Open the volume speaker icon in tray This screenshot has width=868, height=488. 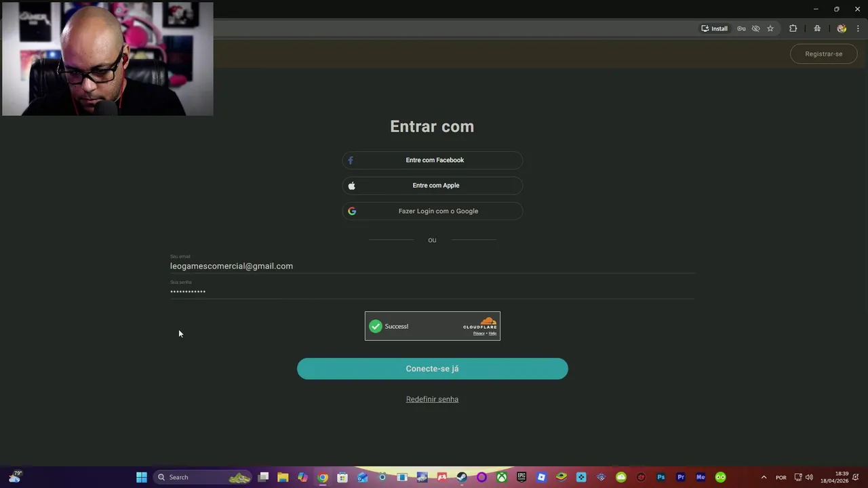pos(809,477)
